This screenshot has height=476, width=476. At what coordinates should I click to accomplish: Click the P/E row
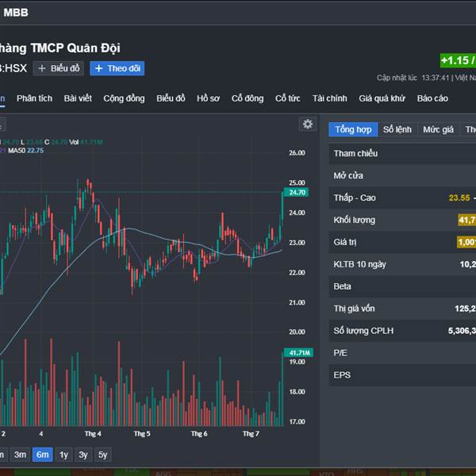pyautogui.click(x=402, y=353)
